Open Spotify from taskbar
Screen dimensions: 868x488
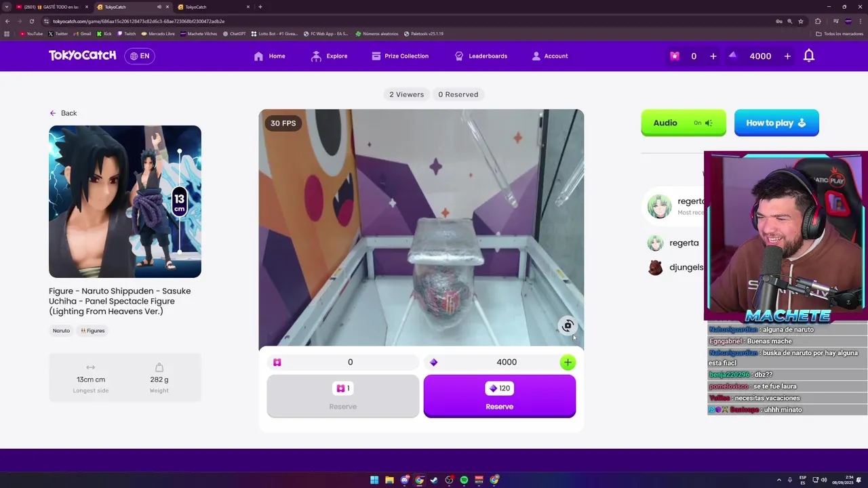click(x=464, y=480)
